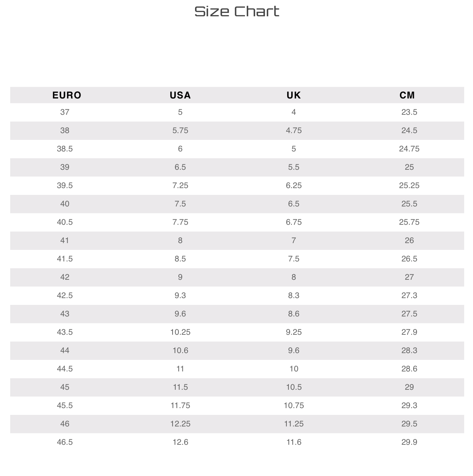Click UK size 11.25 value
Image resolution: width=473 pixels, height=476 pixels.
tap(294, 424)
